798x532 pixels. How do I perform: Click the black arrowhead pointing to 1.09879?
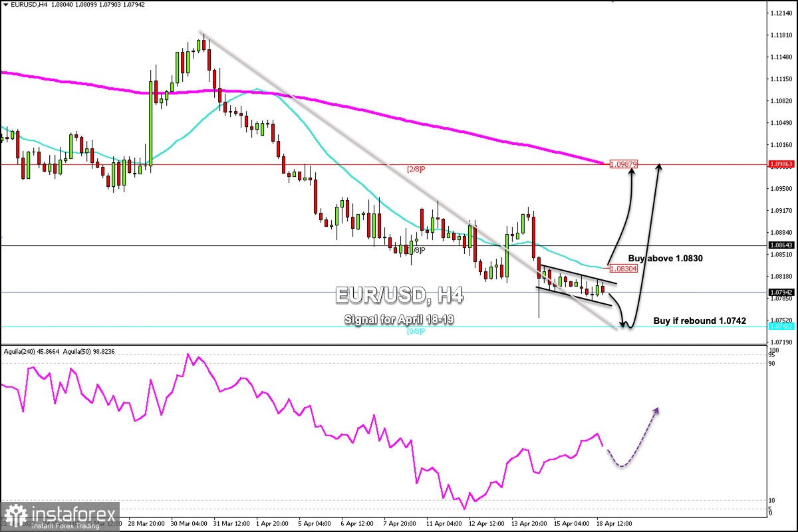tap(631, 171)
